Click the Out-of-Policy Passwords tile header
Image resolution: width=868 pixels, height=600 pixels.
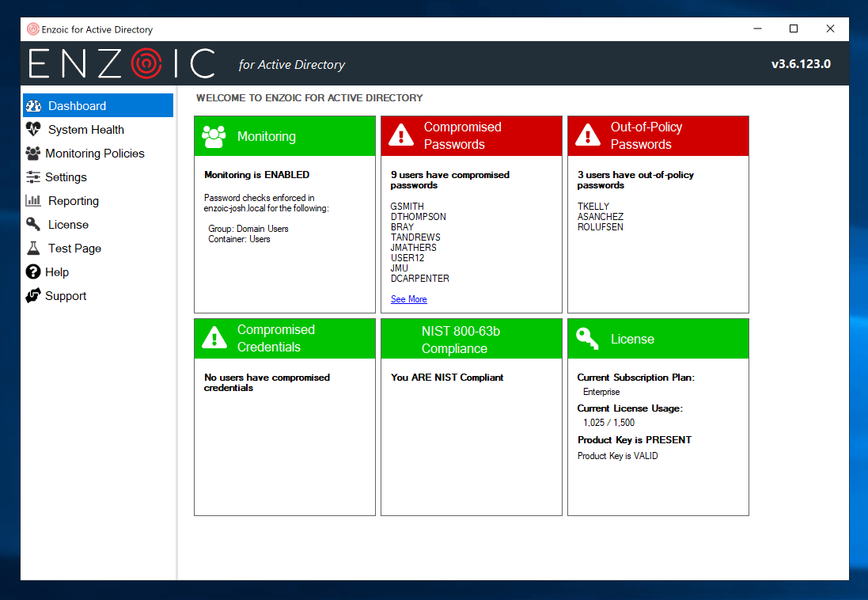point(658,136)
